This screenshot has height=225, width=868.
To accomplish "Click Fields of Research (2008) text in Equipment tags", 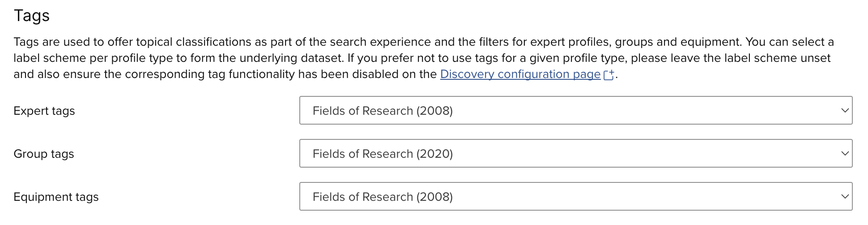I will pos(383,197).
